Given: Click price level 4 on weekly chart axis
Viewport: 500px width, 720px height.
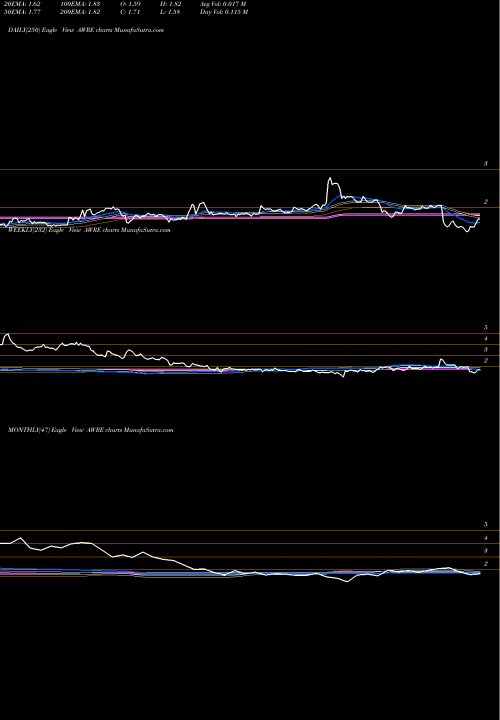Looking at the screenshot, I should [485, 339].
